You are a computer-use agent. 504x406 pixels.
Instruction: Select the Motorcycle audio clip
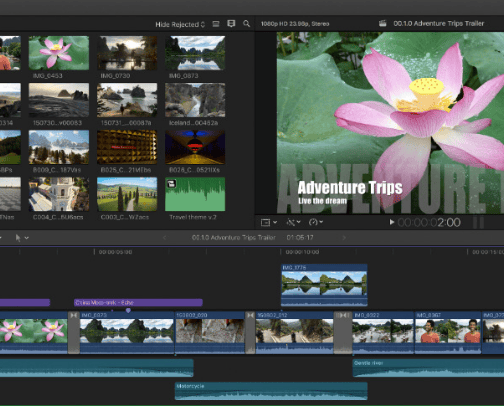[271, 391]
